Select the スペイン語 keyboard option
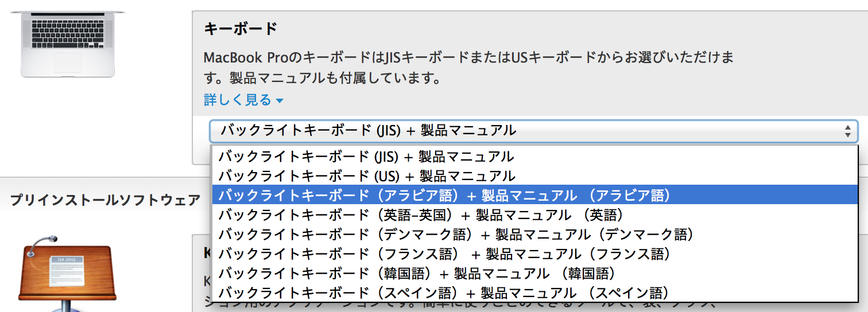Viewport: 868px width, 312px height. click(536, 292)
